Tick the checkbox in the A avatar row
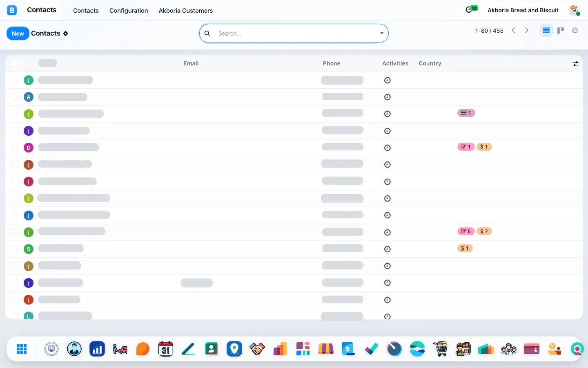Image resolution: width=588 pixels, height=368 pixels. click(x=15, y=97)
